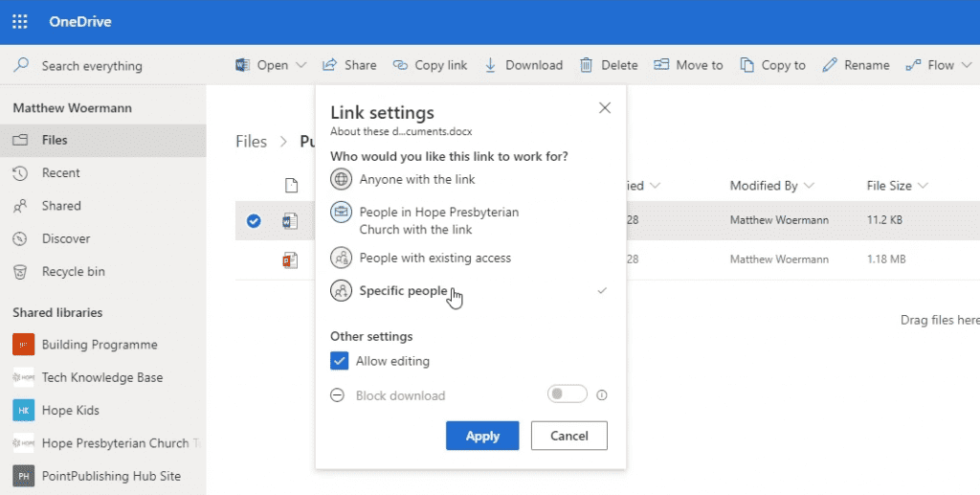Expand the Flow dropdown chevron
This screenshot has width=980, height=495.
[967, 65]
